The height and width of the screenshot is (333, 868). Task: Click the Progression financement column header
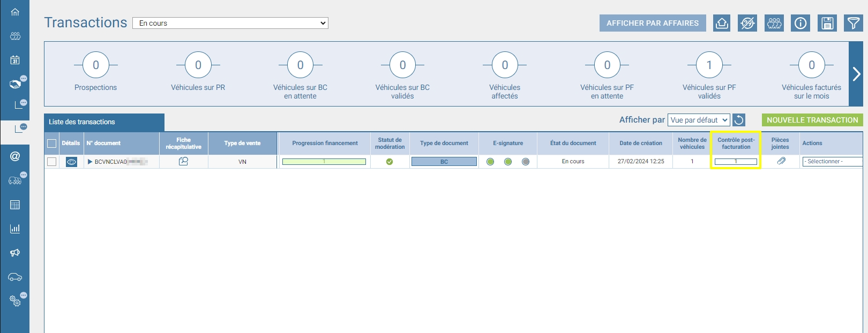(325, 143)
